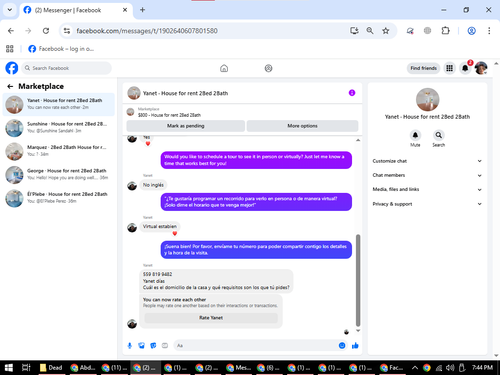Open the volume control in system tray
The height and width of the screenshot is (375, 500).
(x=450, y=368)
